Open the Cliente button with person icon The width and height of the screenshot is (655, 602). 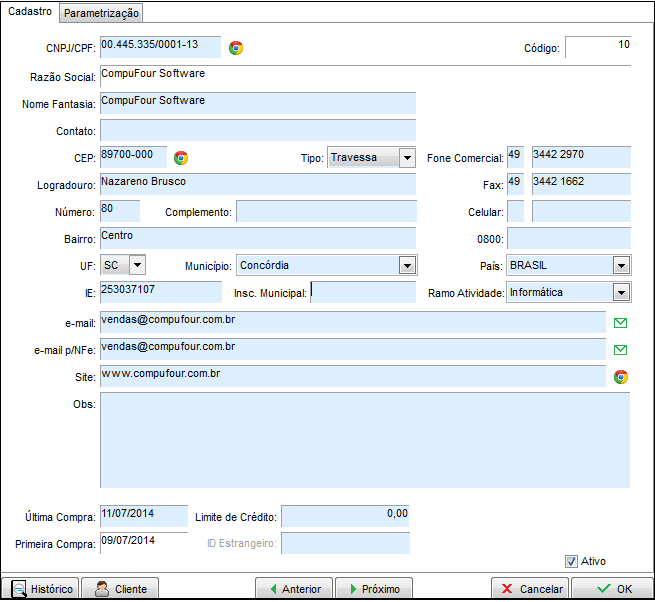120,589
